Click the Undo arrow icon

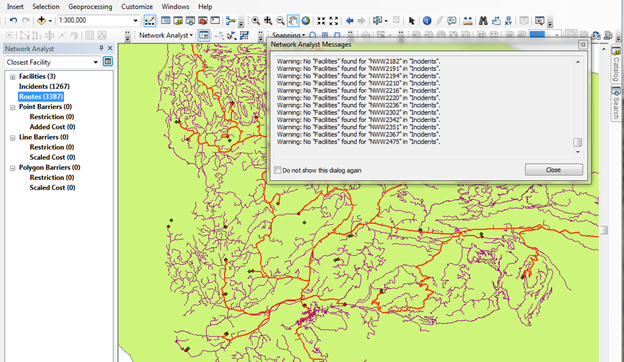13,20
